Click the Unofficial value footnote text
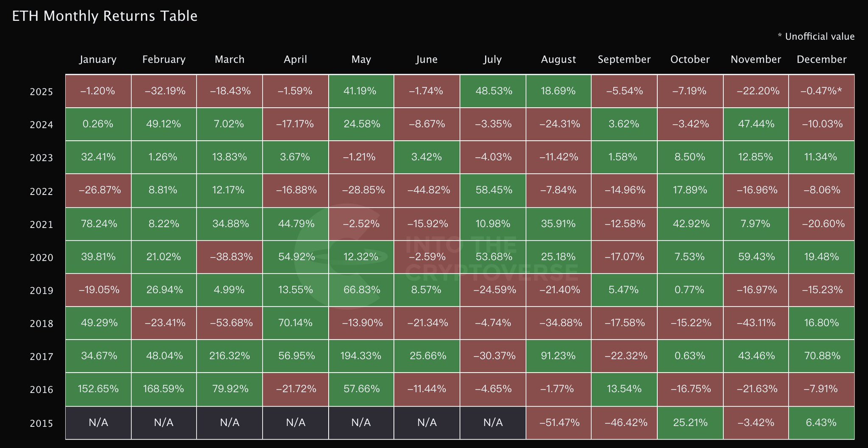 click(x=816, y=36)
